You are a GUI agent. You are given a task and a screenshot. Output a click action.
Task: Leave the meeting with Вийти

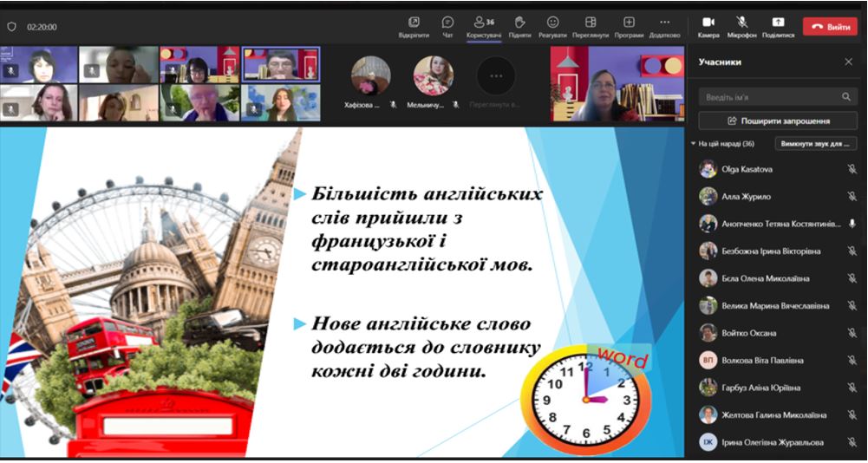(830, 27)
